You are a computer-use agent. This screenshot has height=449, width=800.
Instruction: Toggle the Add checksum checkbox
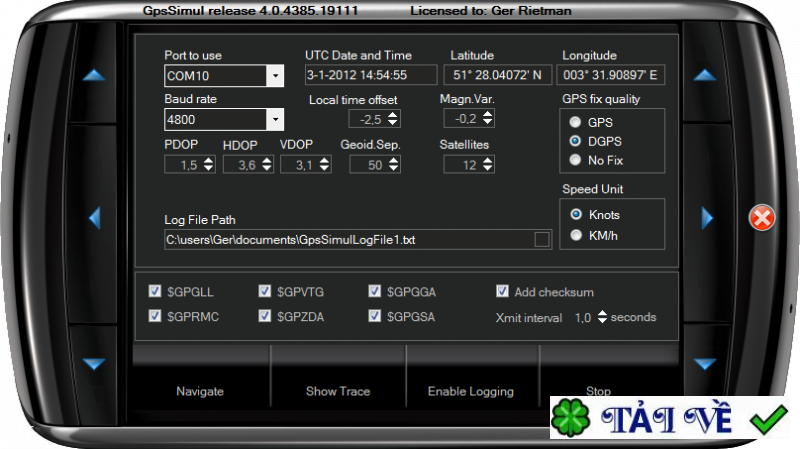pos(502,291)
